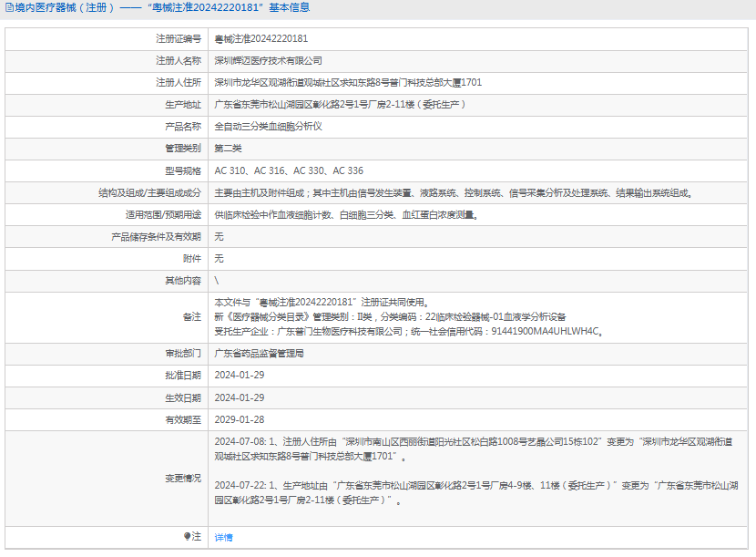Viewport: 756px width, 557px height.
Task: Click approval date 2024-01-29 in 批准日期 row
Action: click(240, 375)
